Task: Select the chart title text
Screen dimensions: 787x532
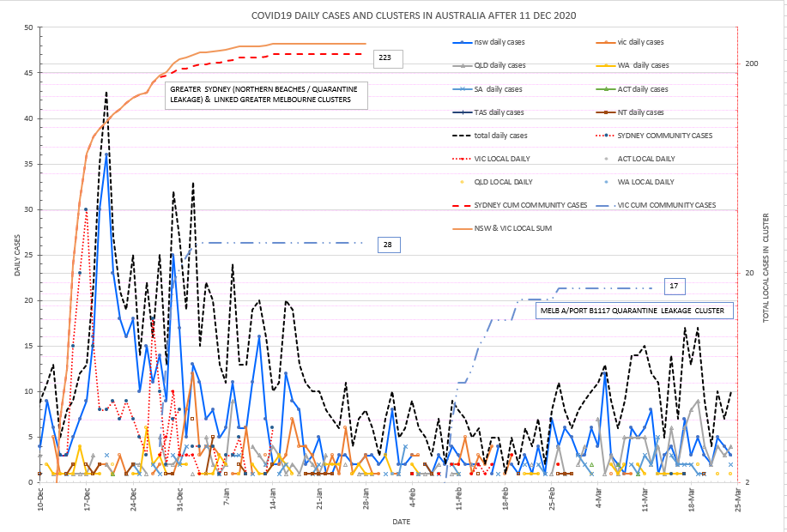Action: [x=414, y=15]
